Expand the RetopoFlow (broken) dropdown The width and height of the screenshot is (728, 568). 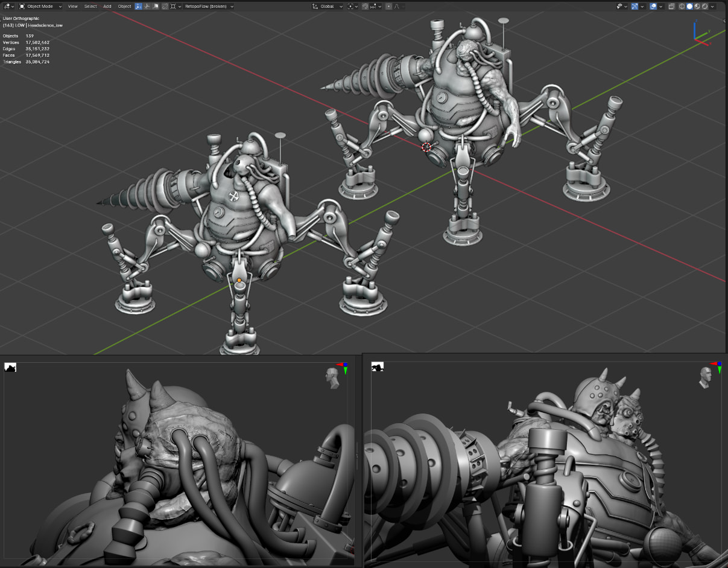[x=209, y=6]
